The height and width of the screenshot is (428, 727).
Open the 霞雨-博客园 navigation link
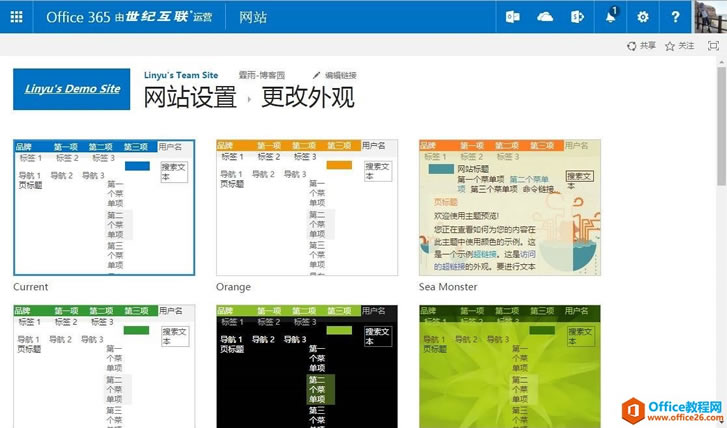point(261,75)
